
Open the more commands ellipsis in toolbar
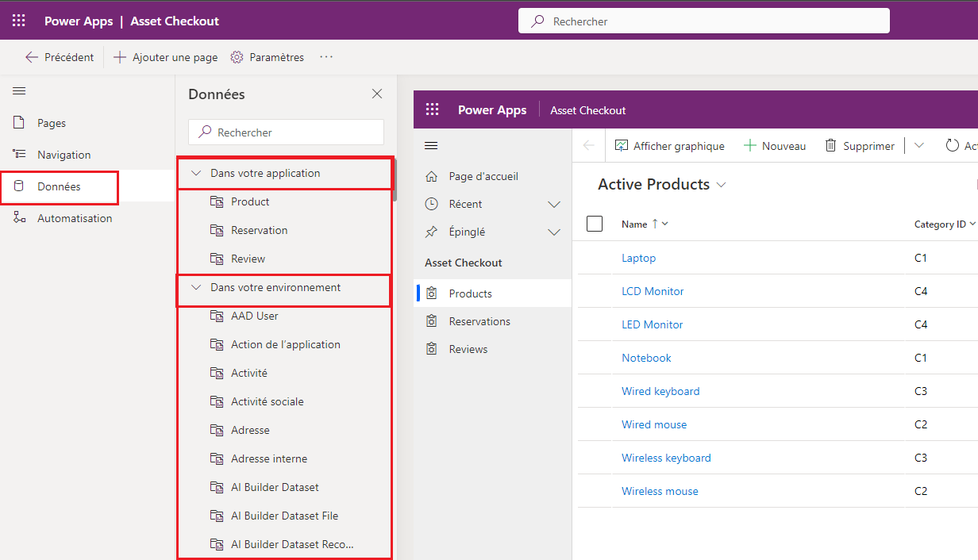tap(326, 57)
